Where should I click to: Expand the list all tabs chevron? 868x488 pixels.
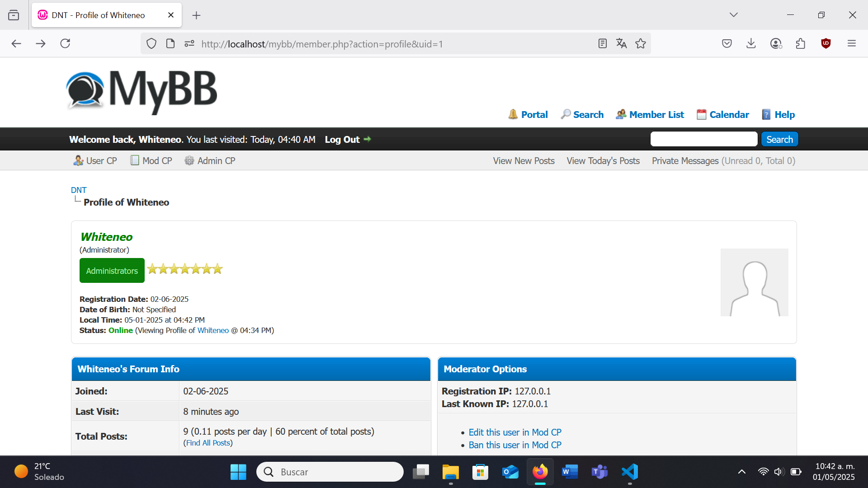point(733,15)
